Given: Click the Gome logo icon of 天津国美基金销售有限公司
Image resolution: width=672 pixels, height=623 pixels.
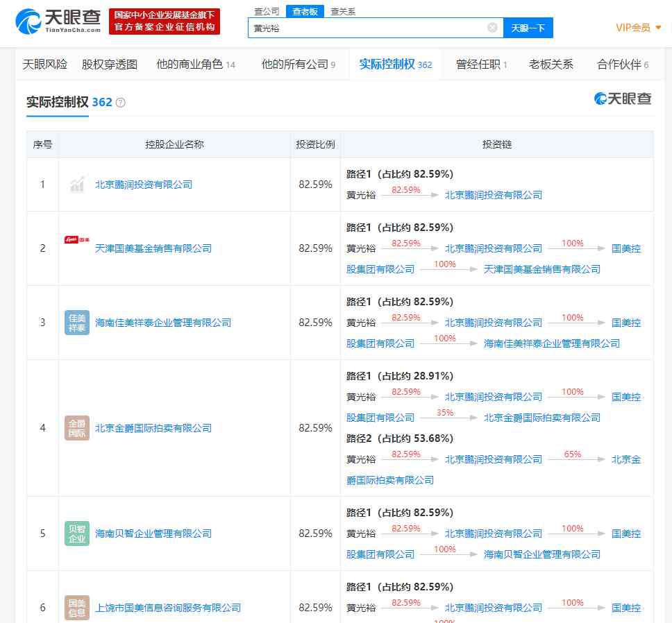Looking at the screenshot, I should coord(77,240).
